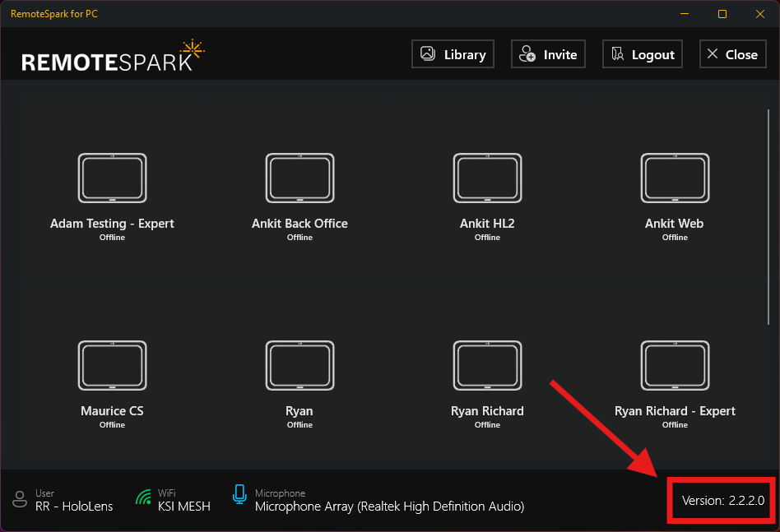This screenshot has width=780, height=532.
Task: Click the Close button in the header
Action: tap(733, 53)
